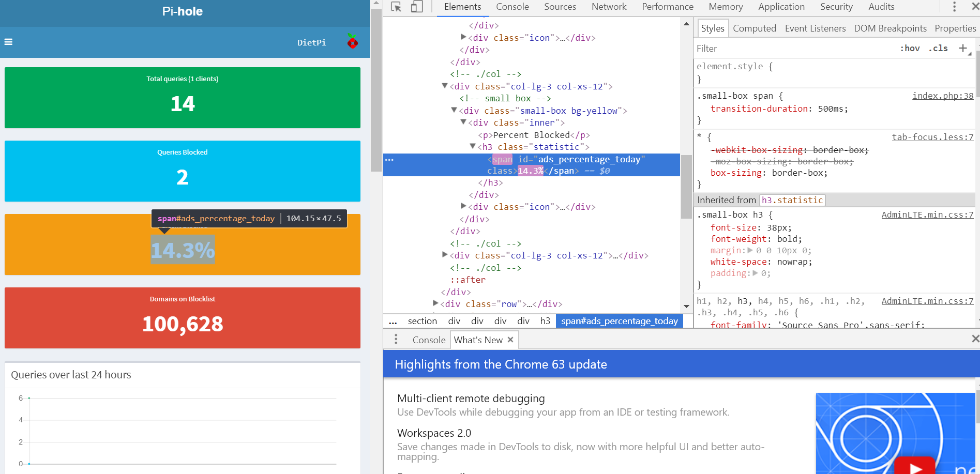
Task: Close the DevTools bottom drawer
Action: (975, 339)
